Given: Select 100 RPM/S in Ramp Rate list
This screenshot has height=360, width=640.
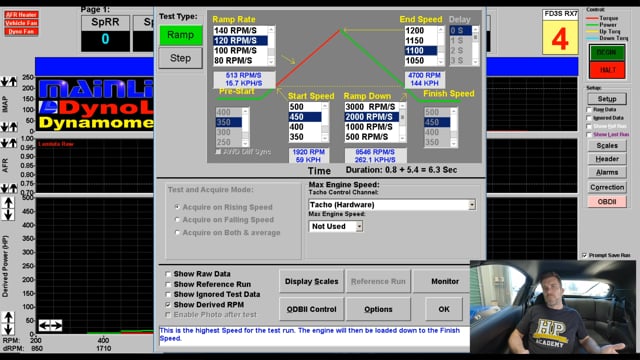Looking at the screenshot, I should [x=240, y=51].
